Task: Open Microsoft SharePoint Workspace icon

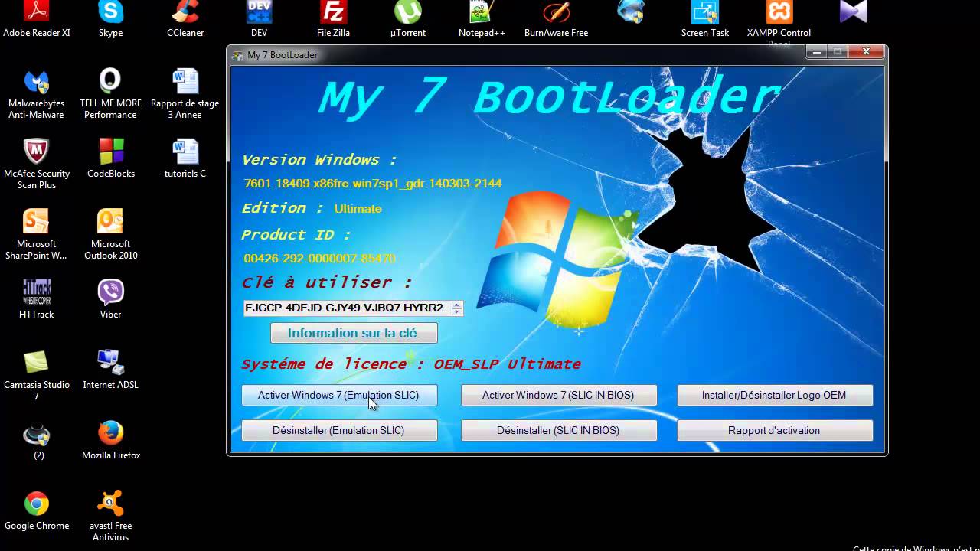Action: (x=36, y=235)
